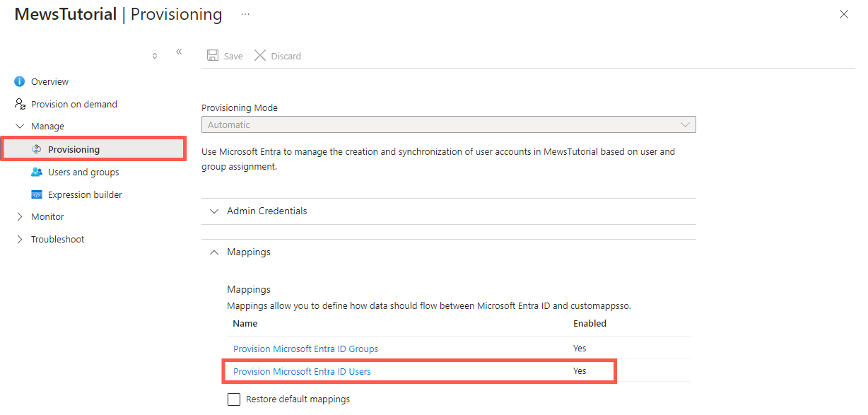
Task: Collapse sidebar with double chevron icon
Action: pos(179,52)
